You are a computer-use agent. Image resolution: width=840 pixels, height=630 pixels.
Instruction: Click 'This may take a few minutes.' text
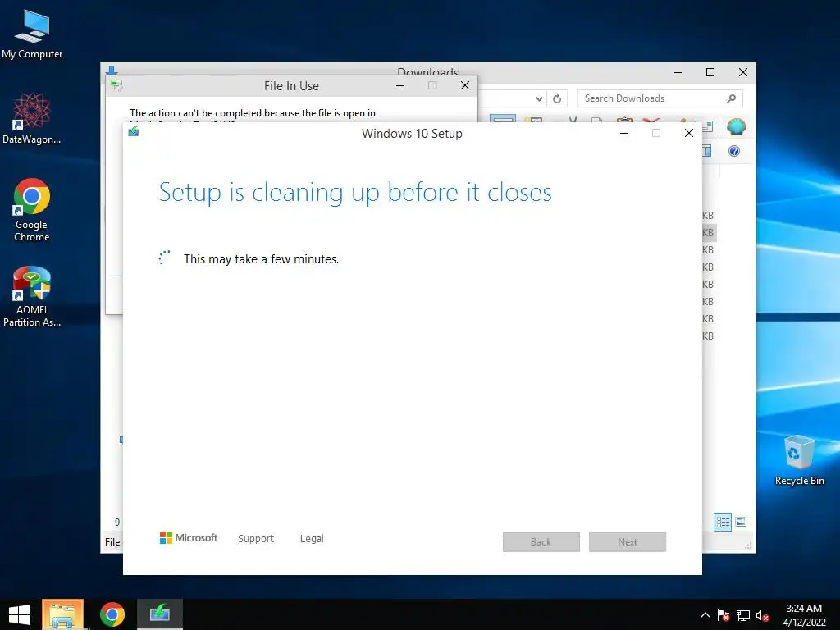pyautogui.click(x=262, y=259)
